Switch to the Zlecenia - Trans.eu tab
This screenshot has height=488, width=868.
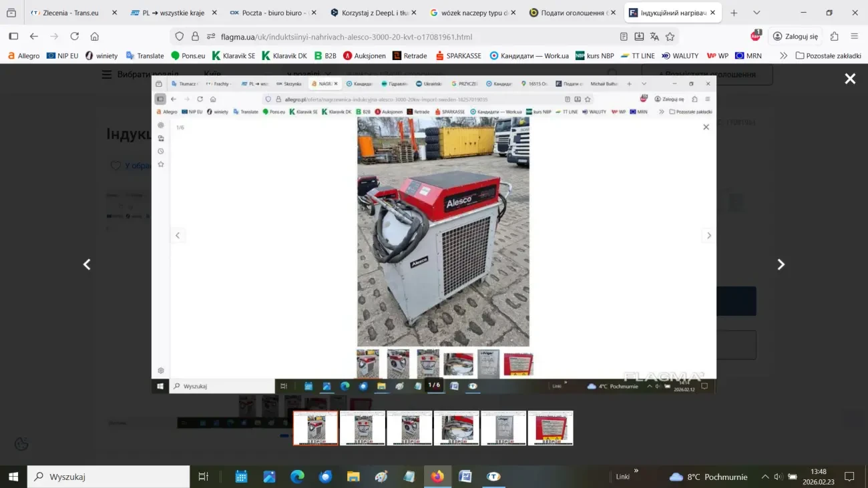(69, 13)
